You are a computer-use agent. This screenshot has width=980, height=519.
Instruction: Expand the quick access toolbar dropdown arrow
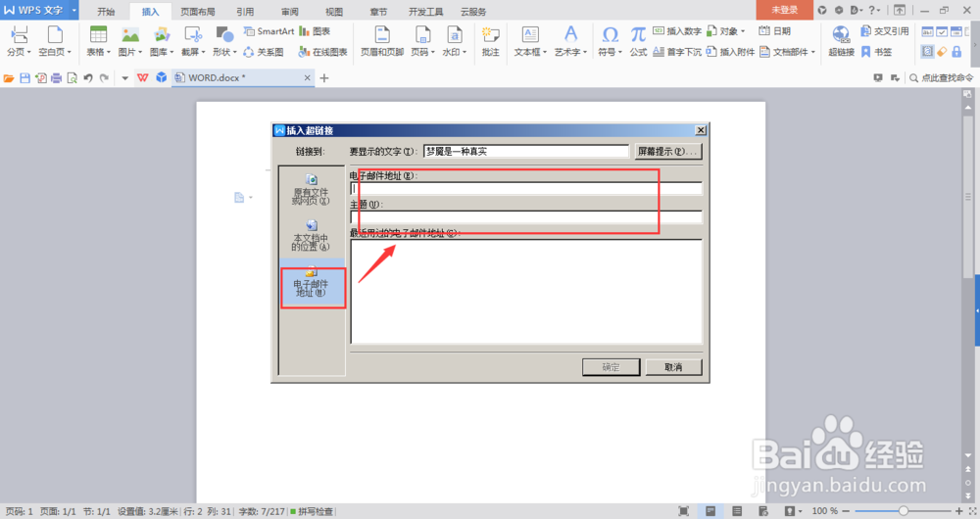125,78
